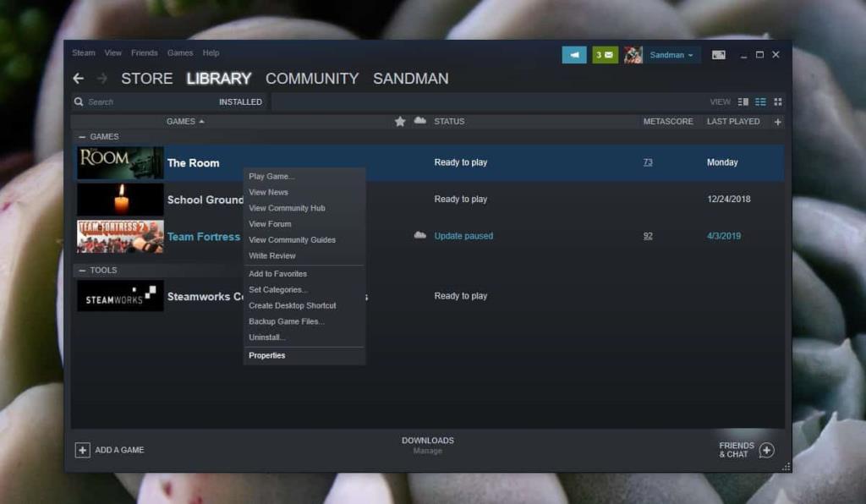This screenshot has height=504, width=866.
Task: Click cloud icon beside Update paused
Action: 420,236
